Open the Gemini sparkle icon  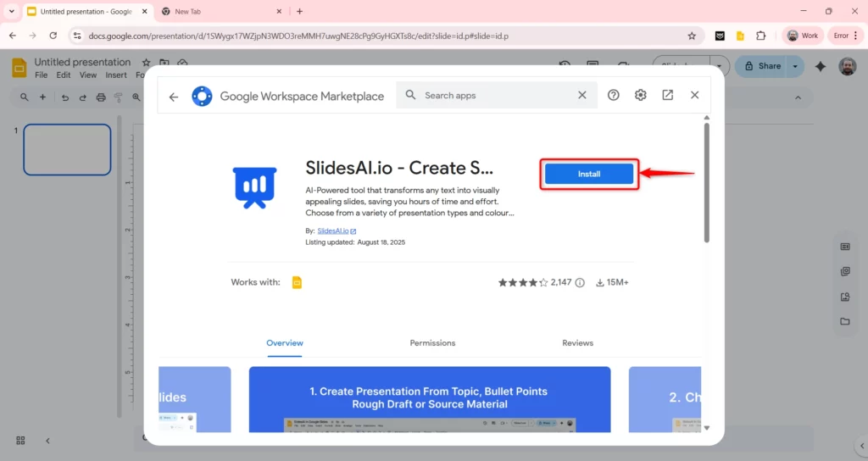(x=820, y=66)
